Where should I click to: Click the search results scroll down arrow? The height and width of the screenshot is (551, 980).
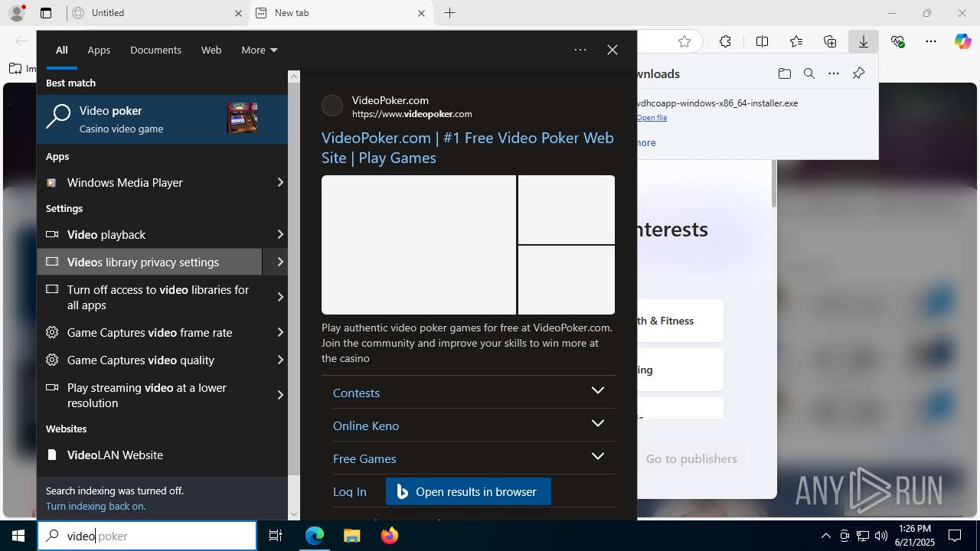point(294,514)
